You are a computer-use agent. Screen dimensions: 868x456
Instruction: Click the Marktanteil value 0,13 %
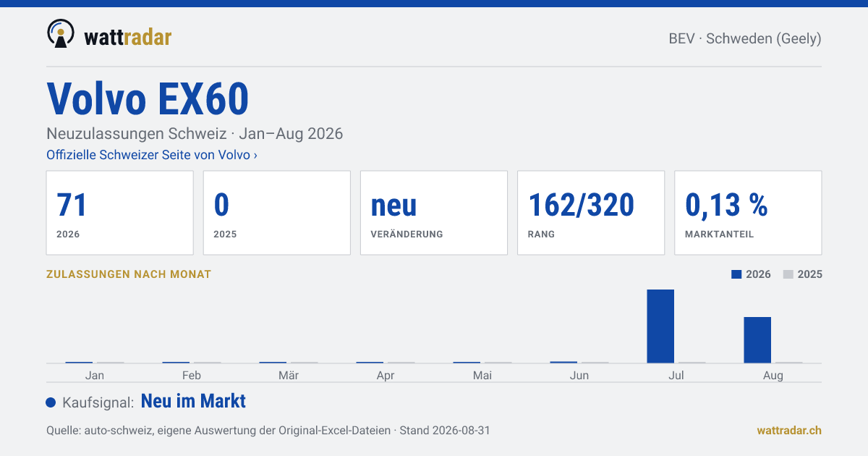[726, 206]
